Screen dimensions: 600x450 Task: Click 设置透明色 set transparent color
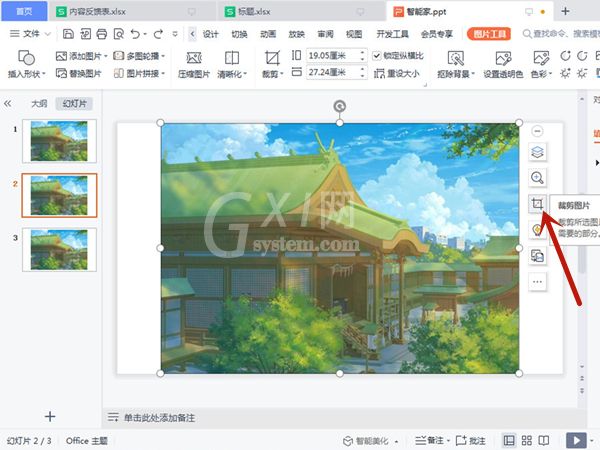(x=503, y=64)
